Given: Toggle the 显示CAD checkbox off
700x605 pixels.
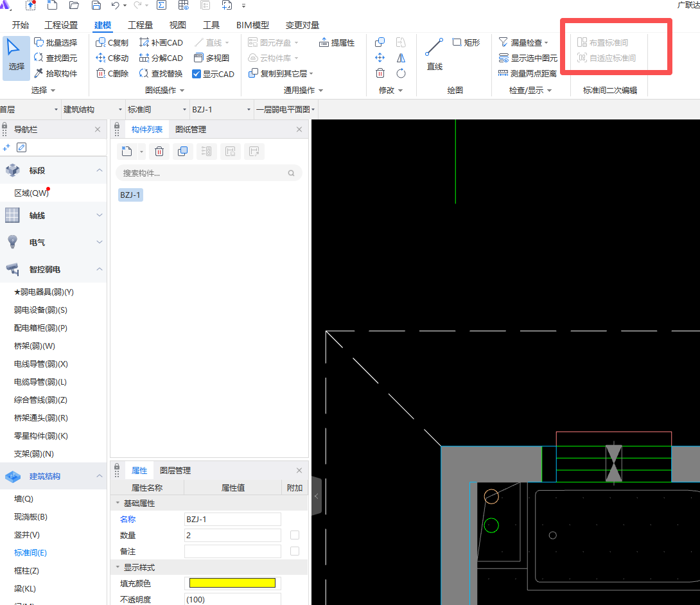Looking at the screenshot, I should tap(197, 73).
